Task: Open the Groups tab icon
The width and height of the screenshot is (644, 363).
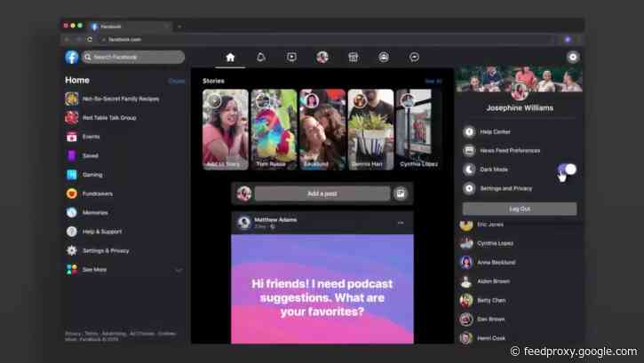Action: point(384,58)
